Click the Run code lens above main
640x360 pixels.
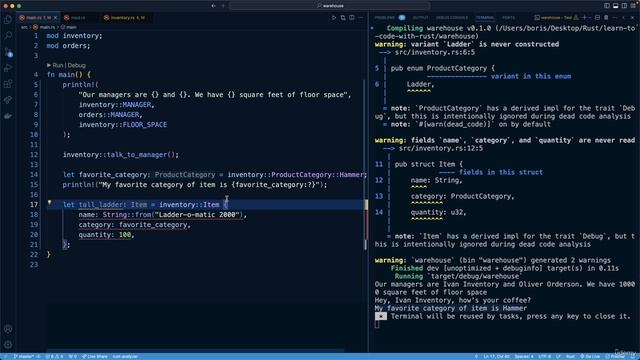[58, 65]
